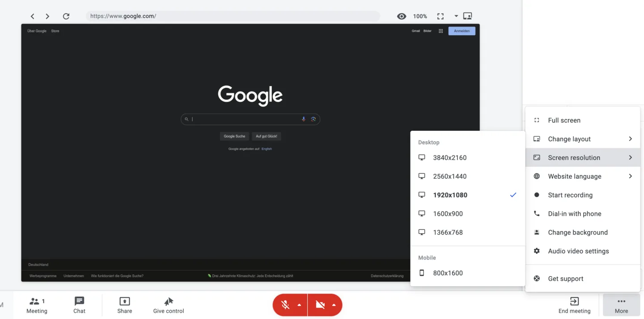The height and width of the screenshot is (319, 644).
Task: Click the Auf gut Glück! button
Action: (x=267, y=136)
